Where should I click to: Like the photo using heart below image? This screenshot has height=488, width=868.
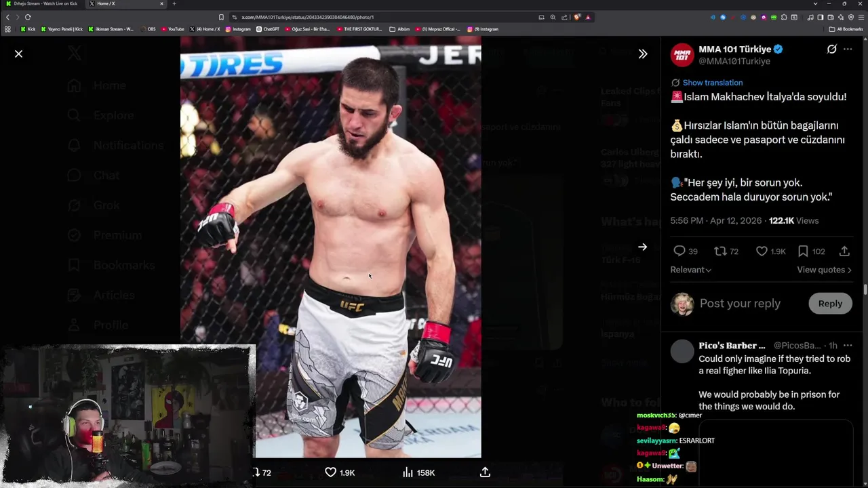click(330, 472)
